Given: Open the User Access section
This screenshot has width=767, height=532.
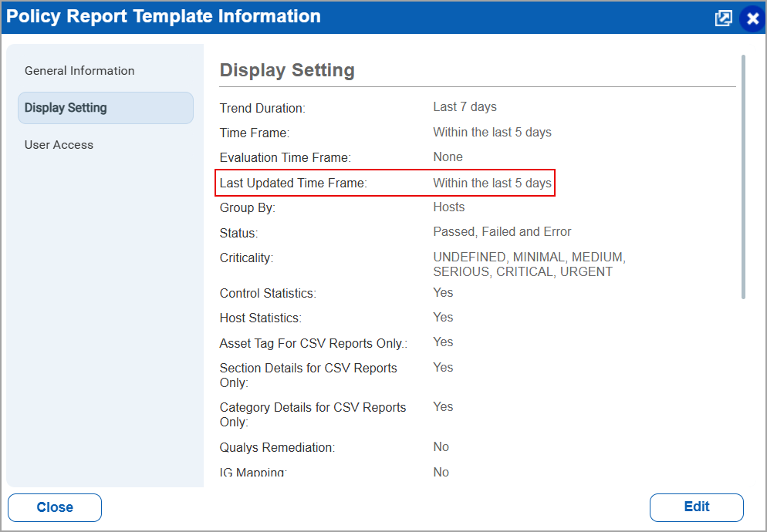Looking at the screenshot, I should click(59, 144).
